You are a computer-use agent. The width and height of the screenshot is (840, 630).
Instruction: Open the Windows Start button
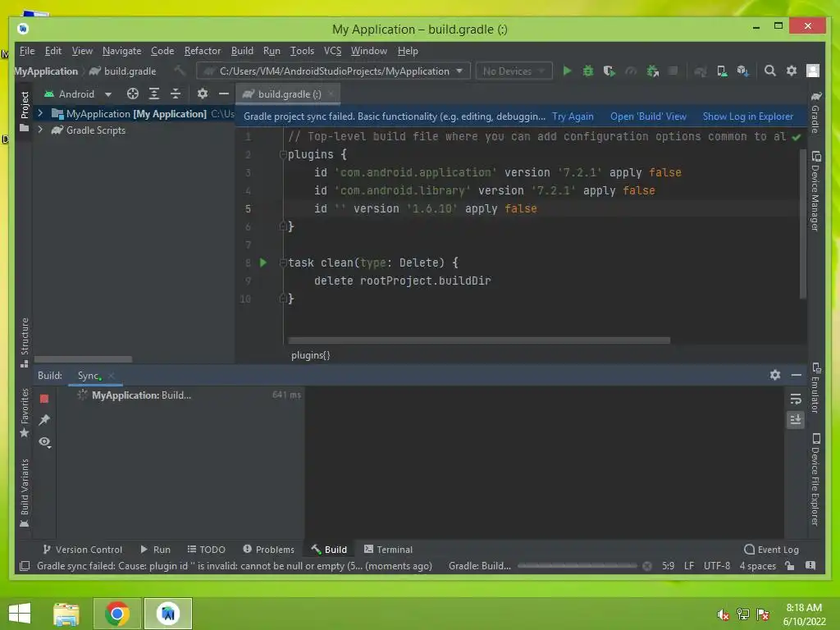point(20,614)
